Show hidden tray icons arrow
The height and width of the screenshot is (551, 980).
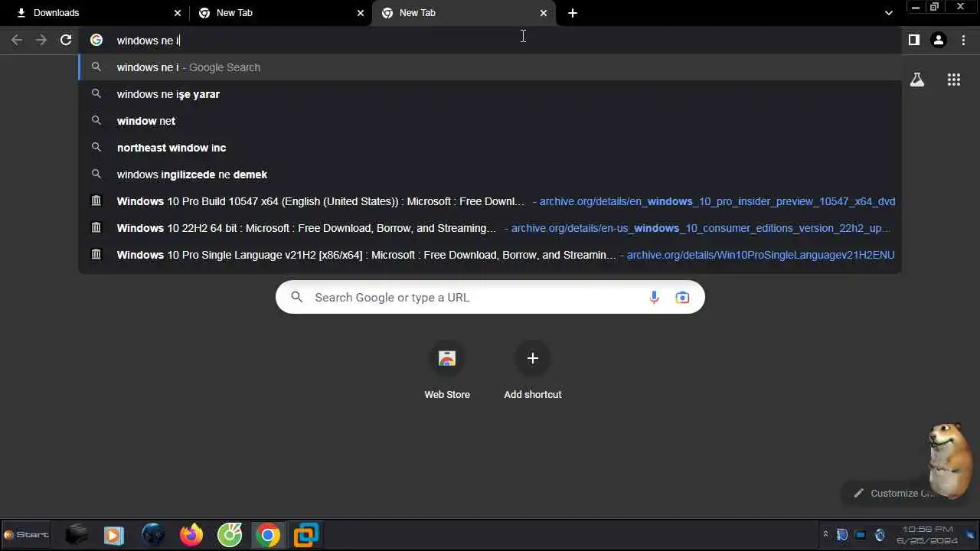(825, 535)
